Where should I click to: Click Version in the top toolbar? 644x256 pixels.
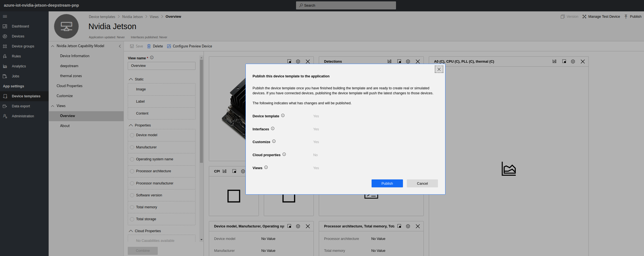[x=569, y=17]
